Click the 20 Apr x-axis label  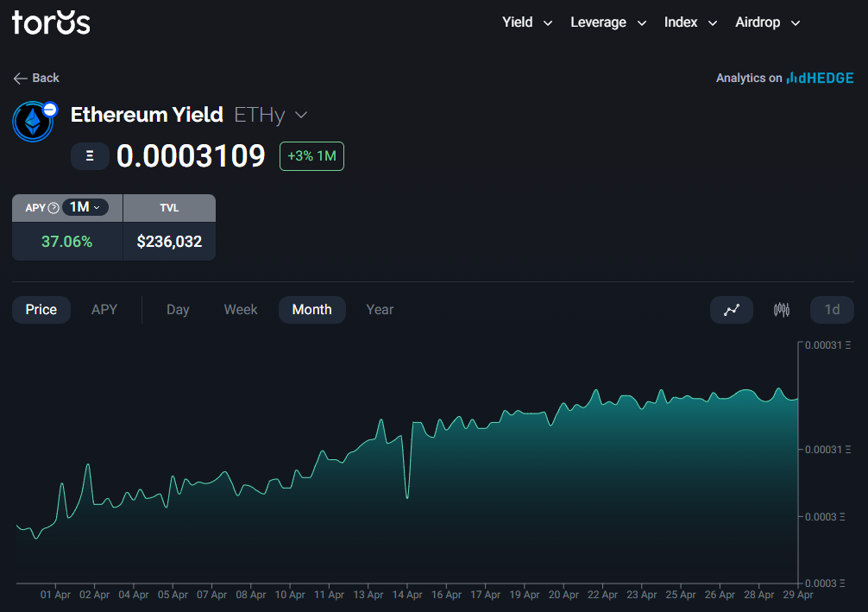click(x=563, y=595)
